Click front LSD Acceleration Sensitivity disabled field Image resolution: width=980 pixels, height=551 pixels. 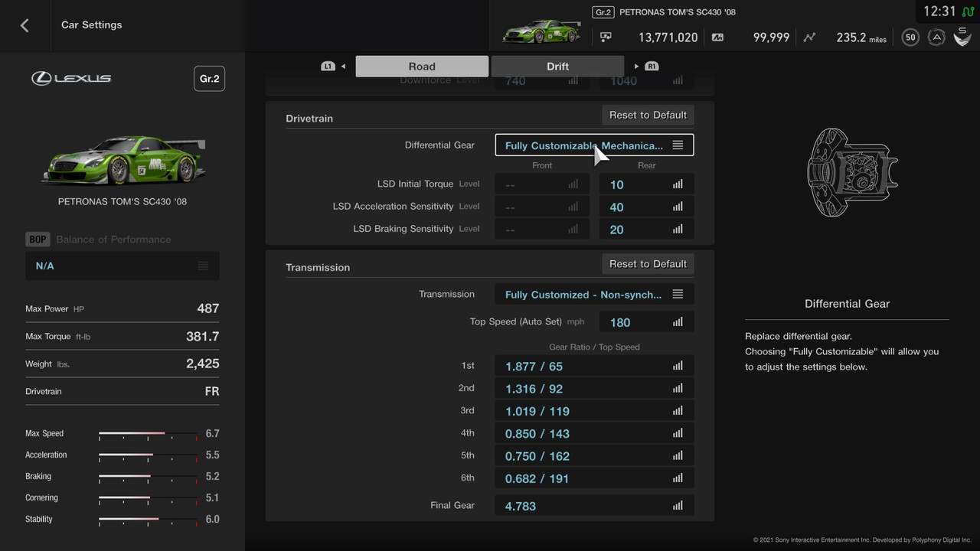pos(542,207)
